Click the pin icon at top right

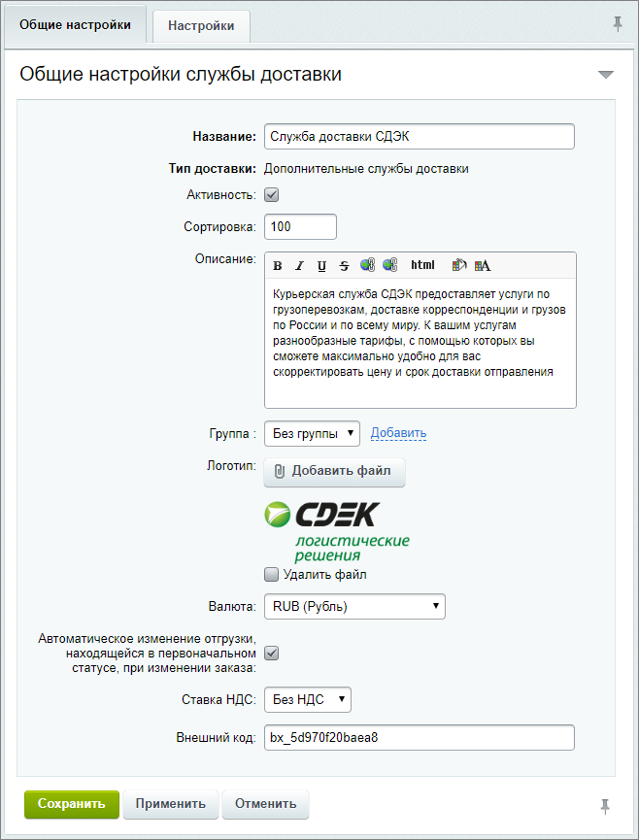(x=618, y=24)
